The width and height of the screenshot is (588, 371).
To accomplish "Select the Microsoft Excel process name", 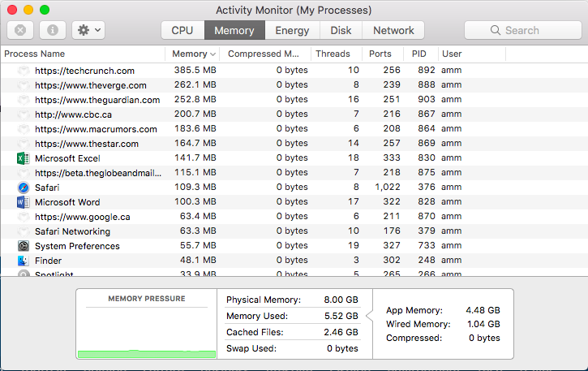I will (67, 158).
